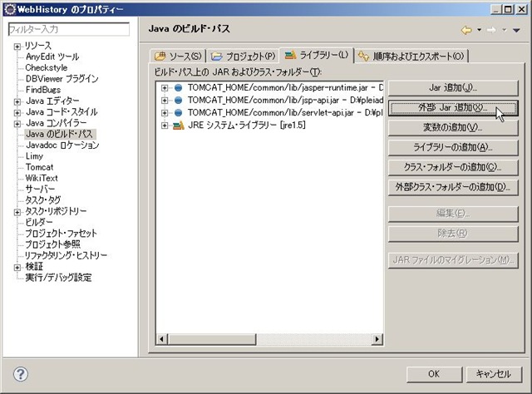Select プロジェクト・ファセット in the tree

pyautogui.click(x=61, y=234)
